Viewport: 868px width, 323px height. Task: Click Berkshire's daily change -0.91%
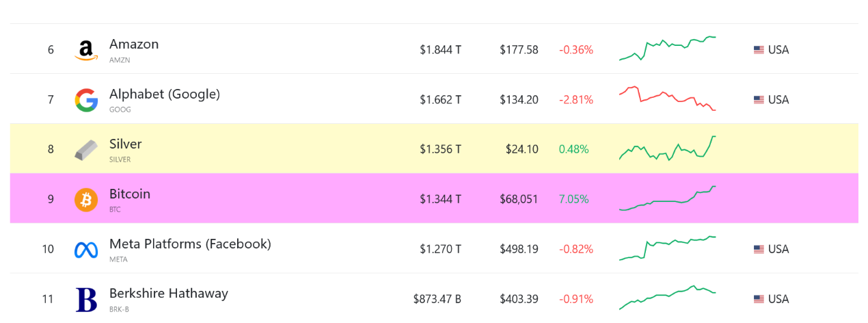click(576, 299)
